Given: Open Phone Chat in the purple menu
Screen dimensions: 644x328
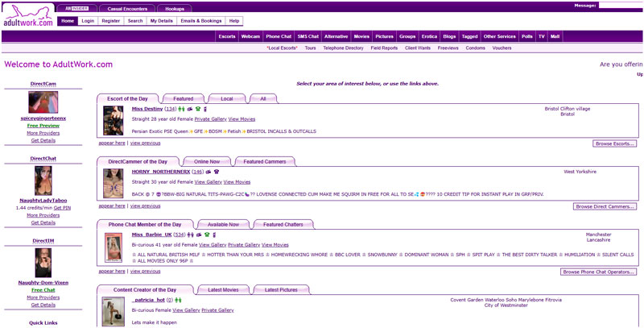Looking at the screenshot, I should coord(279,36).
